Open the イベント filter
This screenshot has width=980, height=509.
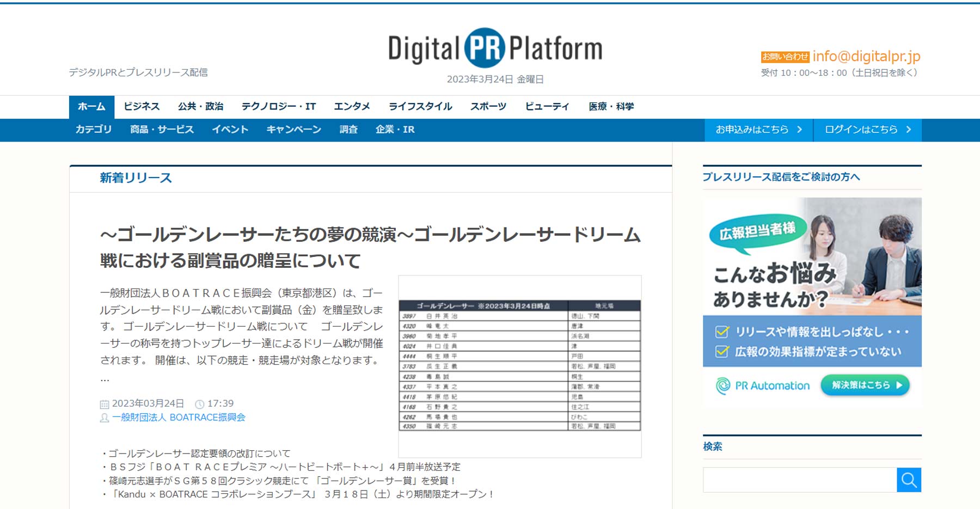click(230, 130)
